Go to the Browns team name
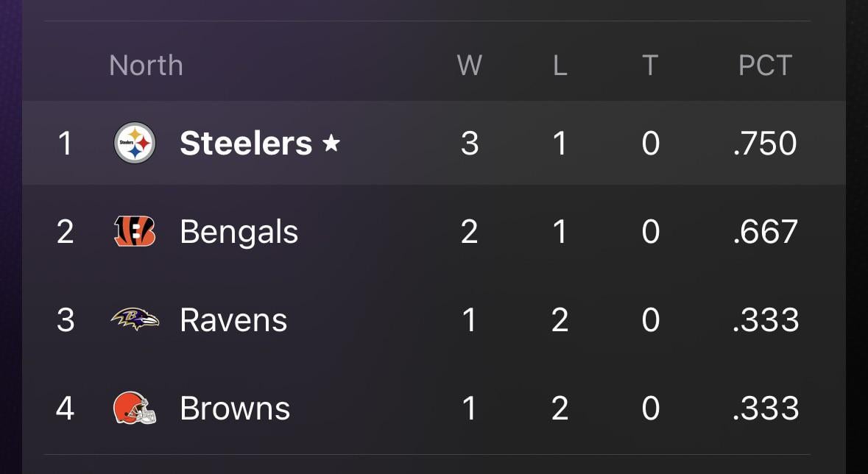Screen dimensions: 868x474 [x=235, y=408]
